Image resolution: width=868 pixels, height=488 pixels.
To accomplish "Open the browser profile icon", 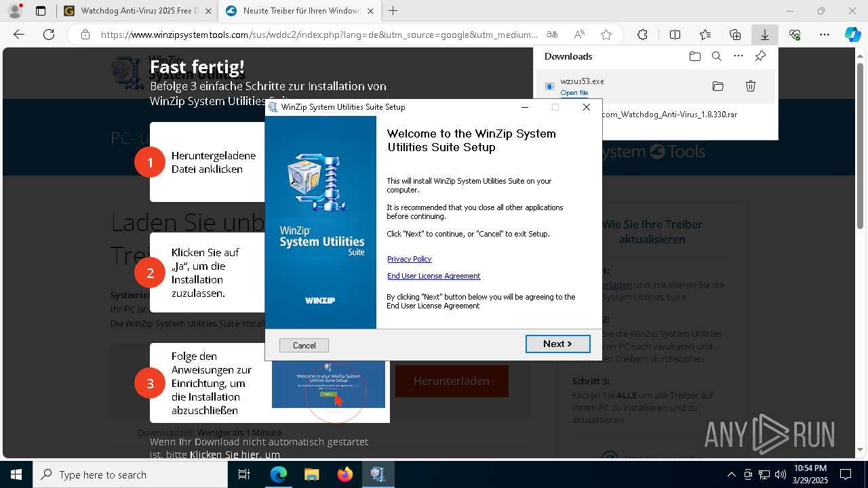I will (x=14, y=11).
